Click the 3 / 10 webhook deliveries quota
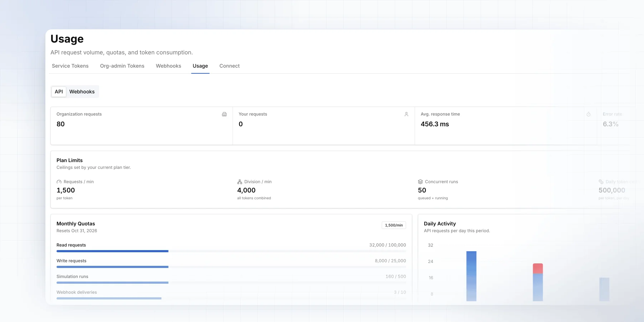 click(x=400, y=292)
